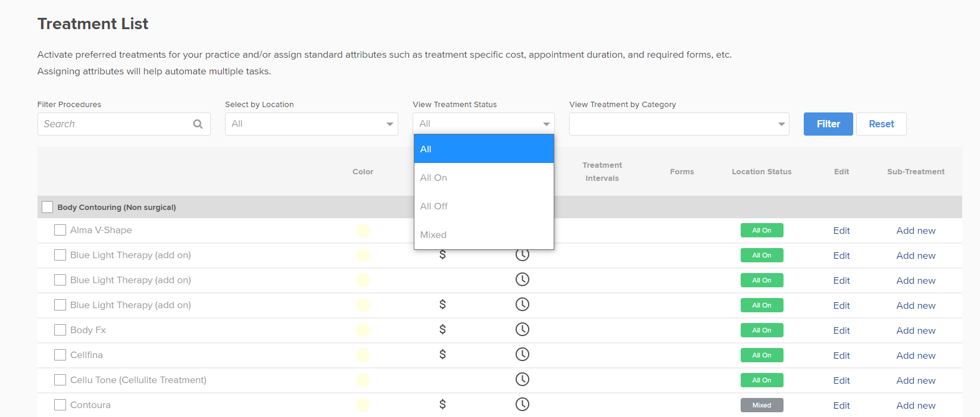
Task: Click the yellow color swatch for Body Fx
Action: (x=363, y=330)
